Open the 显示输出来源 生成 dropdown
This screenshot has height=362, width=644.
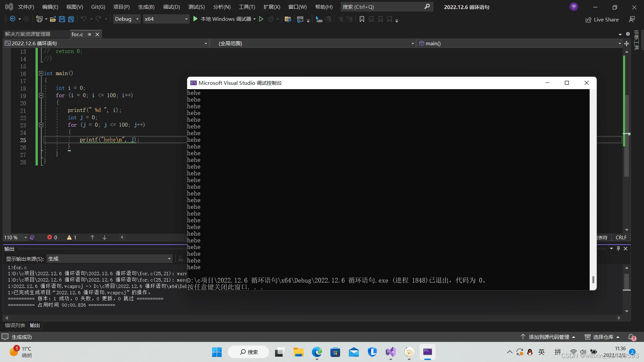click(109, 259)
